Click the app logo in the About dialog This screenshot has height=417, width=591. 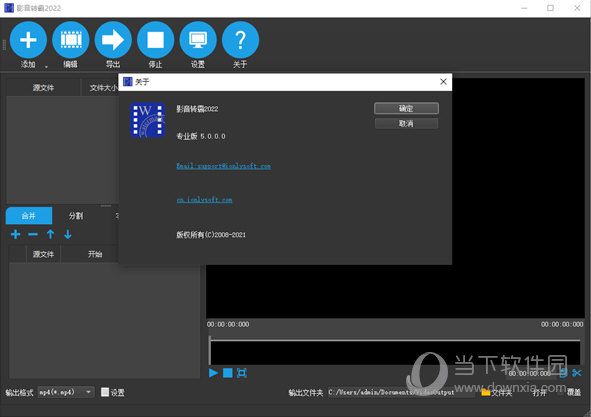pos(147,120)
